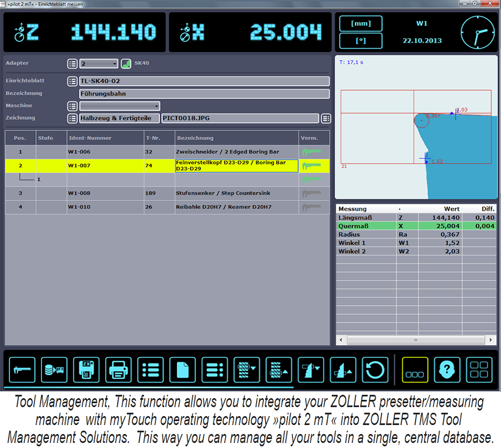Click the Z value 144.140 display

114,32
